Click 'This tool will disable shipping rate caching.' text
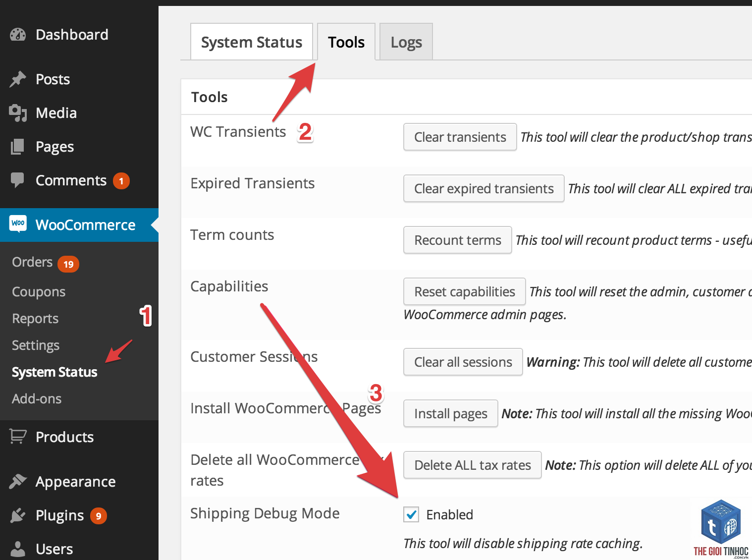The image size is (752, 560). click(523, 544)
